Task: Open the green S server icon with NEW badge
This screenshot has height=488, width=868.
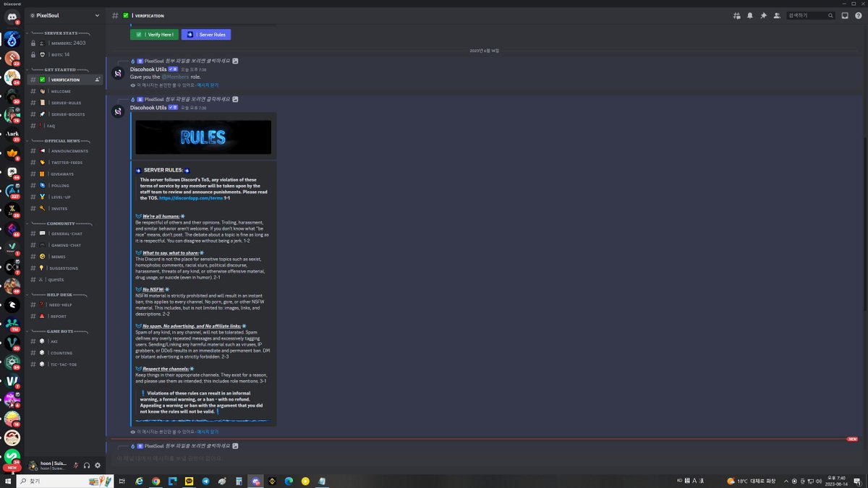Action: point(12,456)
